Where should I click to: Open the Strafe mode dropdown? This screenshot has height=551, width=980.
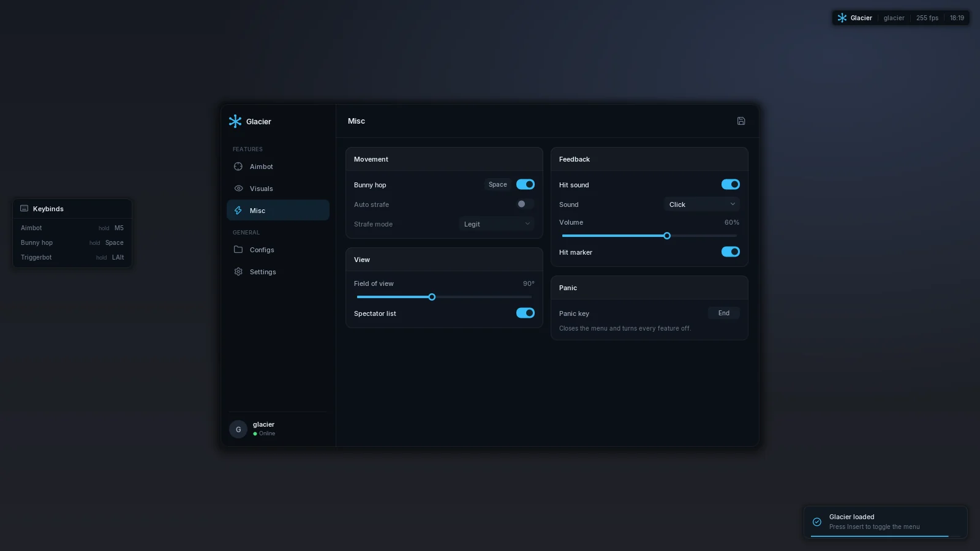[x=497, y=224]
